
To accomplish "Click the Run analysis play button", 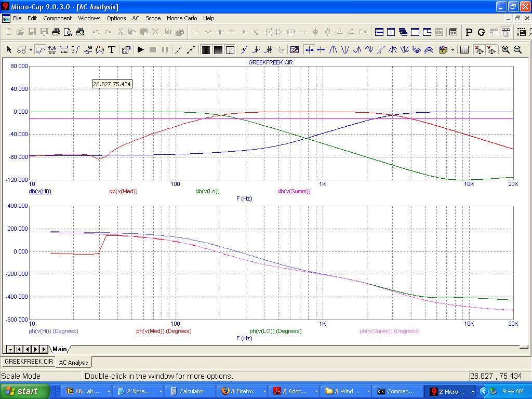I will click(140, 50).
